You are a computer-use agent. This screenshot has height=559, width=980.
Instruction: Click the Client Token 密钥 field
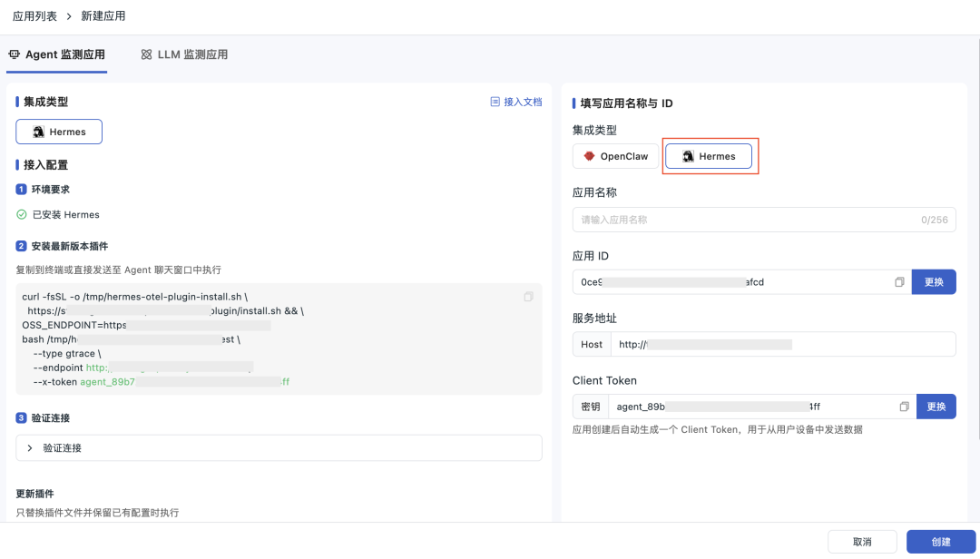(x=762, y=407)
